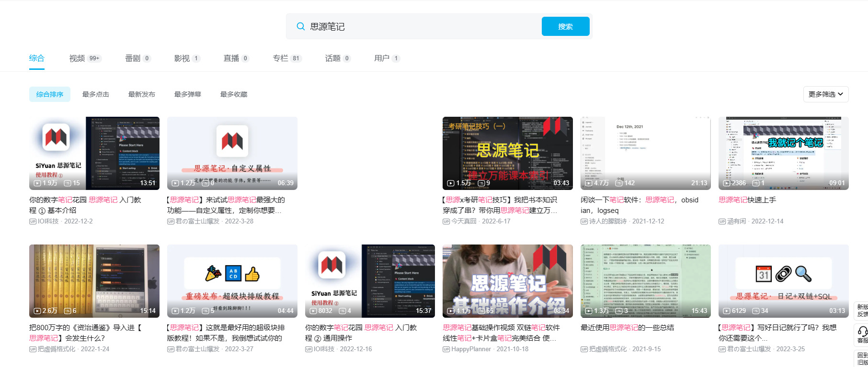Select the 最多收藏 sort option

[x=234, y=94]
